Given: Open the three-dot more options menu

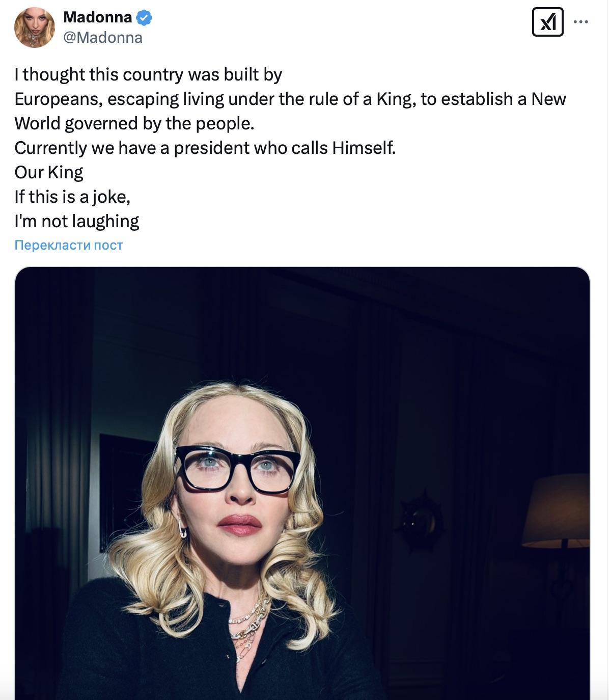Looking at the screenshot, I should 581,22.
